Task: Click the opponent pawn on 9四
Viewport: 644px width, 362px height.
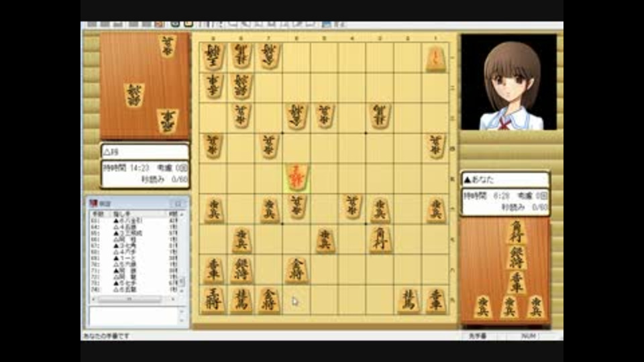Action: [213, 145]
